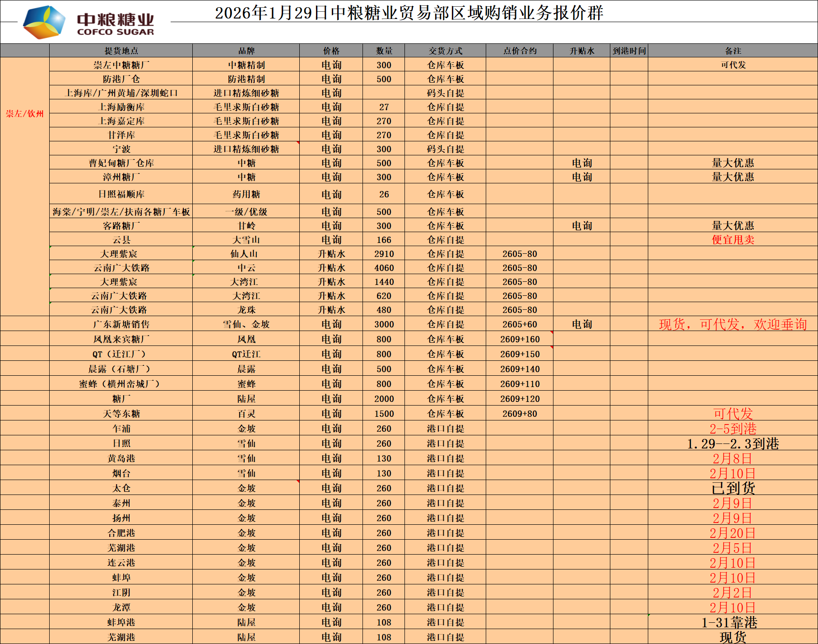Screen dimensions: 818x644
Task: Select the 4060 quantity cell
Action: tap(384, 268)
